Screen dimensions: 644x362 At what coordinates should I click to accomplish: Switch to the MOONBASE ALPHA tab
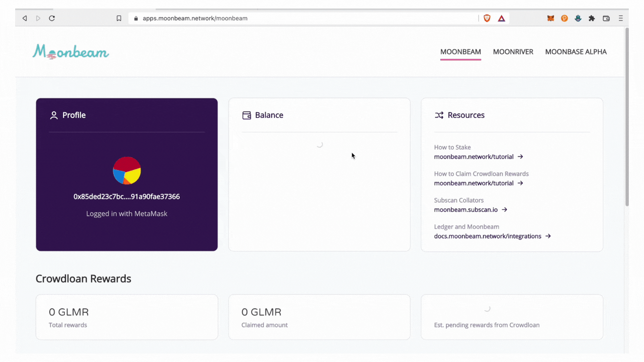pos(576,52)
